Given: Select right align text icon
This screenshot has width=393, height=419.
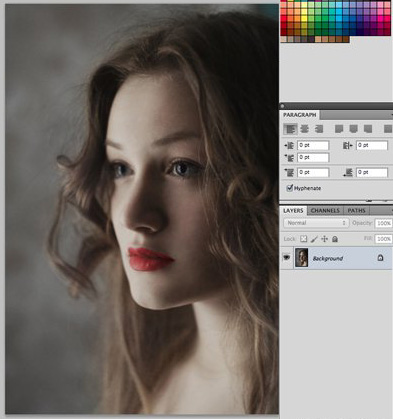Looking at the screenshot, I should tap(319, 129).
